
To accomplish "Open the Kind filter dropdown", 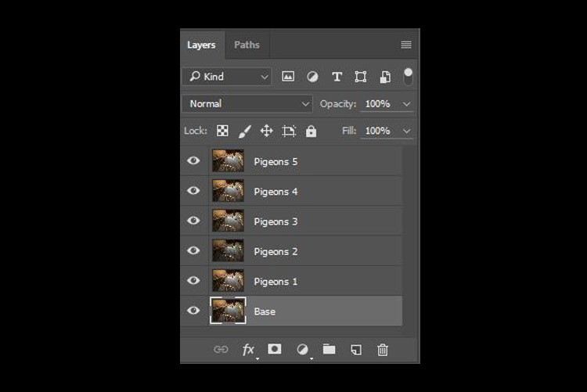I will 227,77.
